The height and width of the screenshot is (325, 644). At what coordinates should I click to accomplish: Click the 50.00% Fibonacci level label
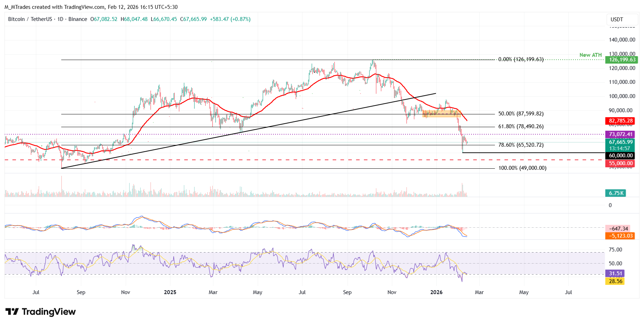pos(520,114)
